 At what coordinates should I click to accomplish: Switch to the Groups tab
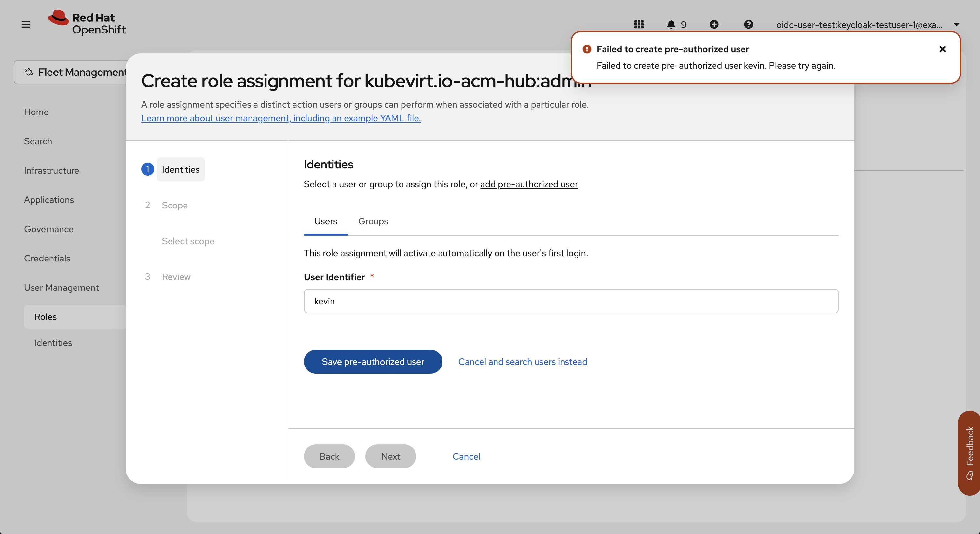pos(373,221)
